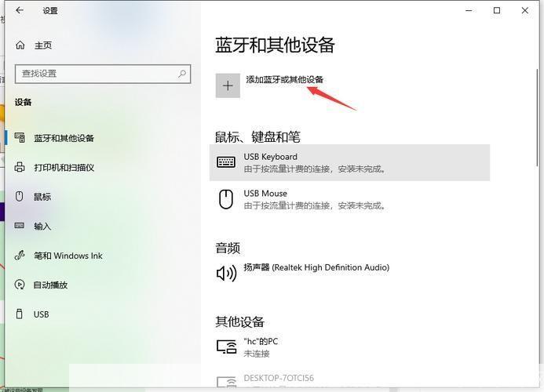Select 扬声器 Realtek High Definition Audio
The height and width of the screenshot is (392, 544).
coord(316,267)
